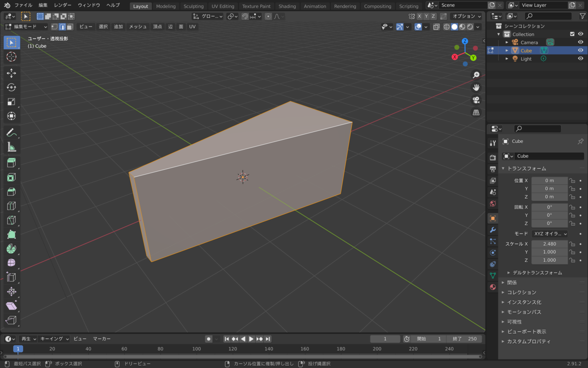Select the Measure tool

click(12, 147)
